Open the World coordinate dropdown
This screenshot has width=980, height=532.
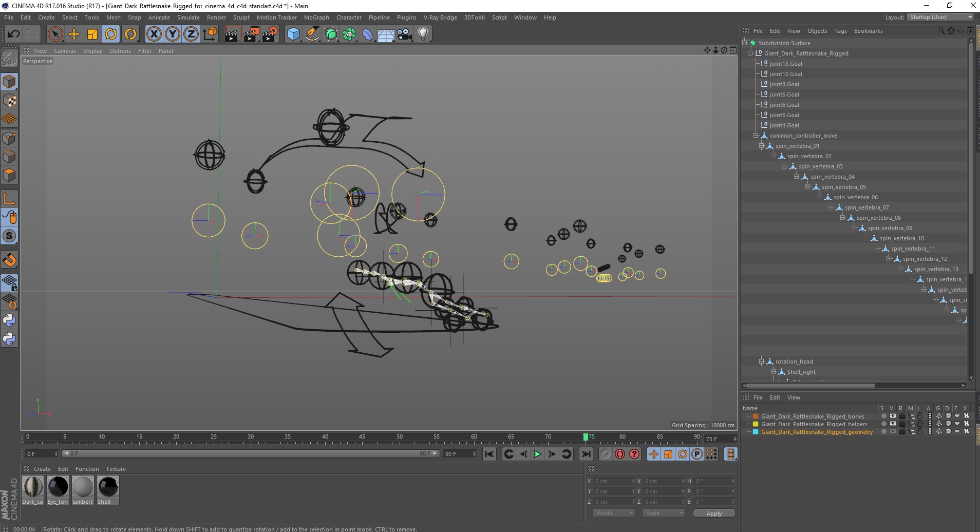pos(614,513)
